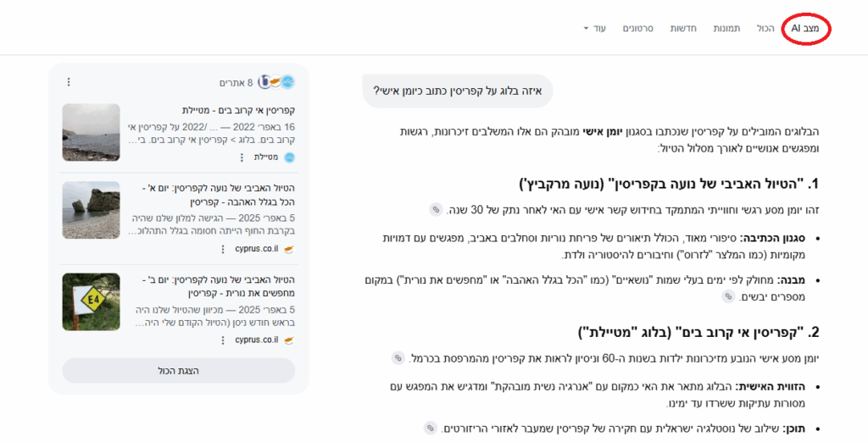Click link icon after 'מספרים יבשים'

728,296
